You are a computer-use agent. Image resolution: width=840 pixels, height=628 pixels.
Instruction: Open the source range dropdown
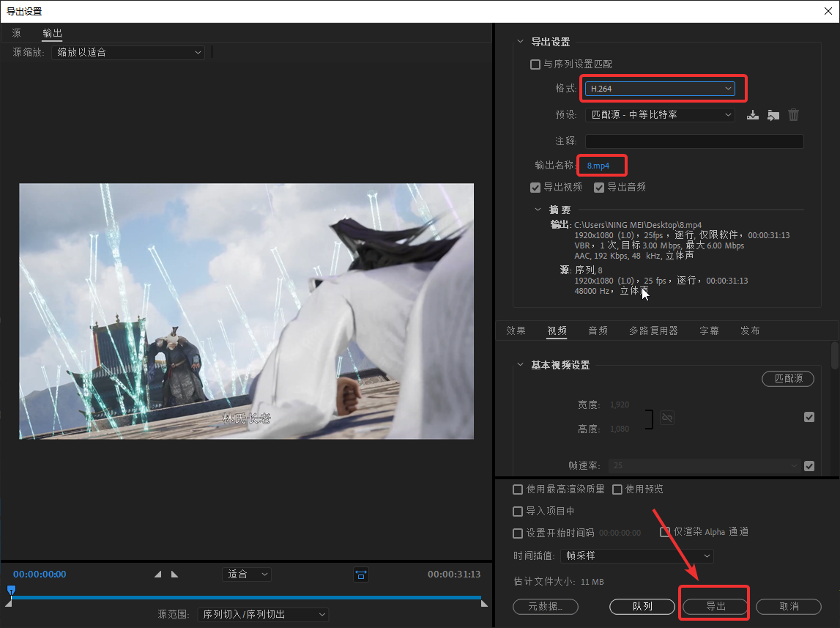pyautogui.click(x=263, y=614)
